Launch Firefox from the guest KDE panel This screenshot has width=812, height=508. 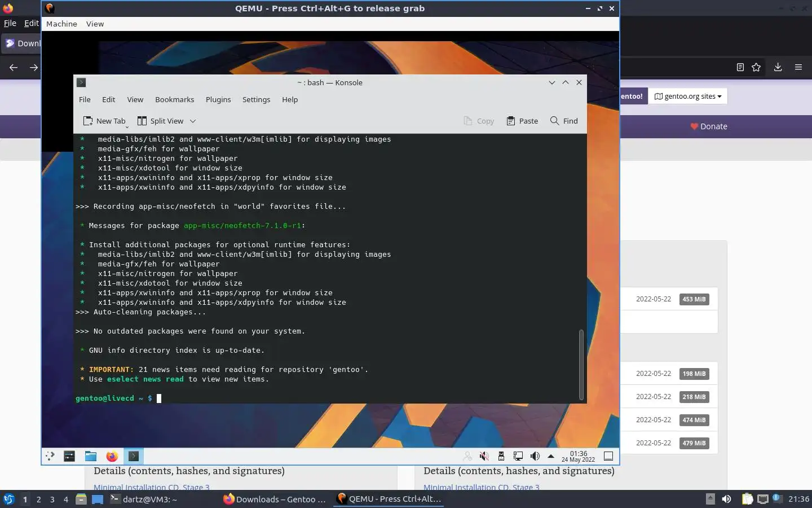[112, 456]
